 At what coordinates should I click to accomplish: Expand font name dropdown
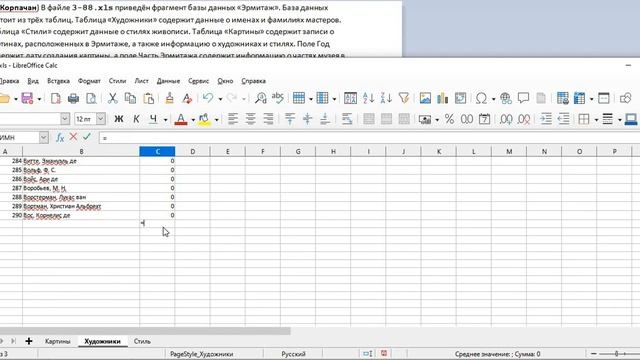65,119
